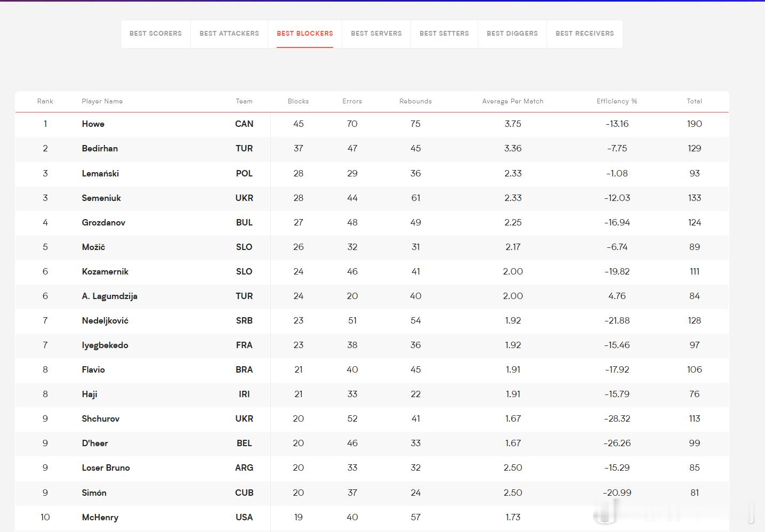Click the Team column header
765x532 pixels.
tap(244, 101)
